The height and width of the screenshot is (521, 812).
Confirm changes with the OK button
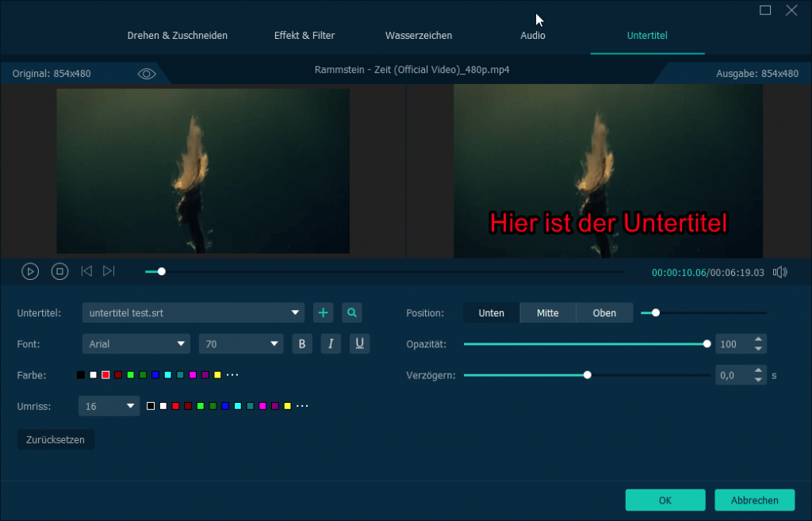(665, 500)
